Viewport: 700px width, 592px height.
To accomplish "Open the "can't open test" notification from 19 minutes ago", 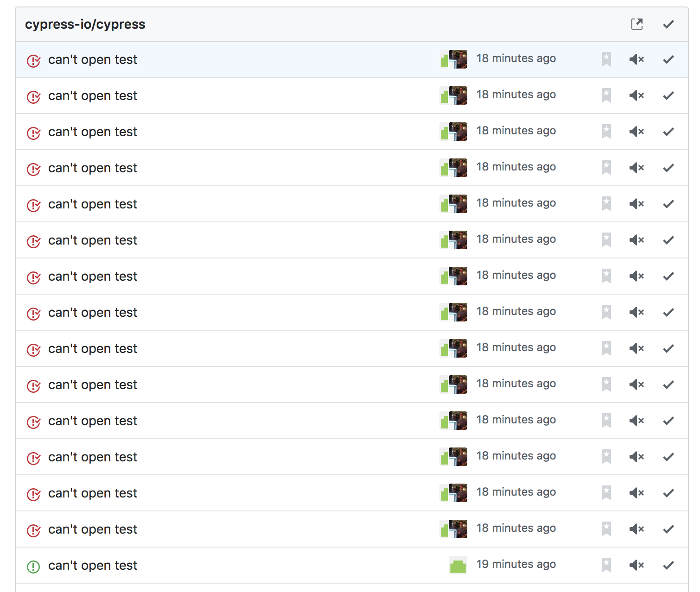I will [93, 565].
